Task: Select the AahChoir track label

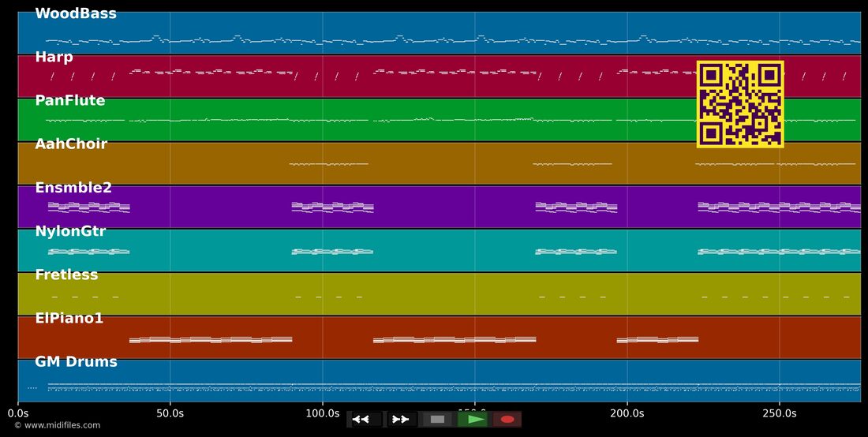Action: [71, 144]
